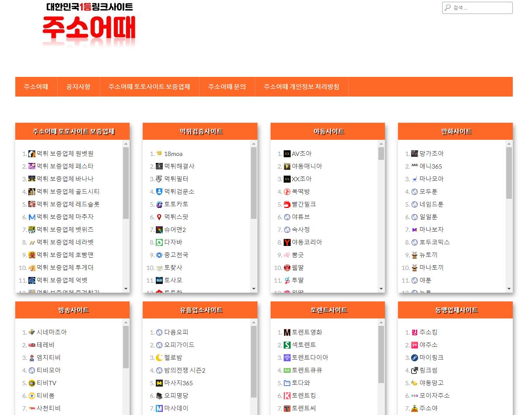Screen dimensions: 532x415
Task: Open the 호두코믹스 link
Action: 435,242
